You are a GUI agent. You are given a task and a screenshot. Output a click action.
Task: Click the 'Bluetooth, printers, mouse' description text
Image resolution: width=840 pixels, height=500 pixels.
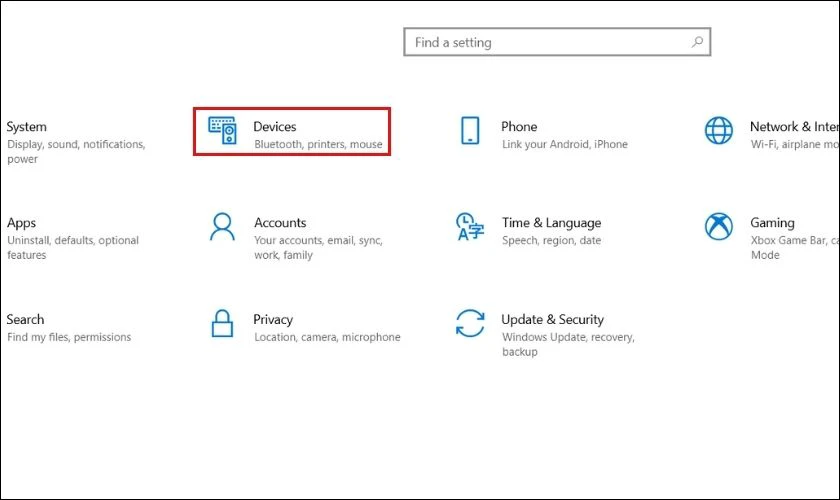click(318, 145)
